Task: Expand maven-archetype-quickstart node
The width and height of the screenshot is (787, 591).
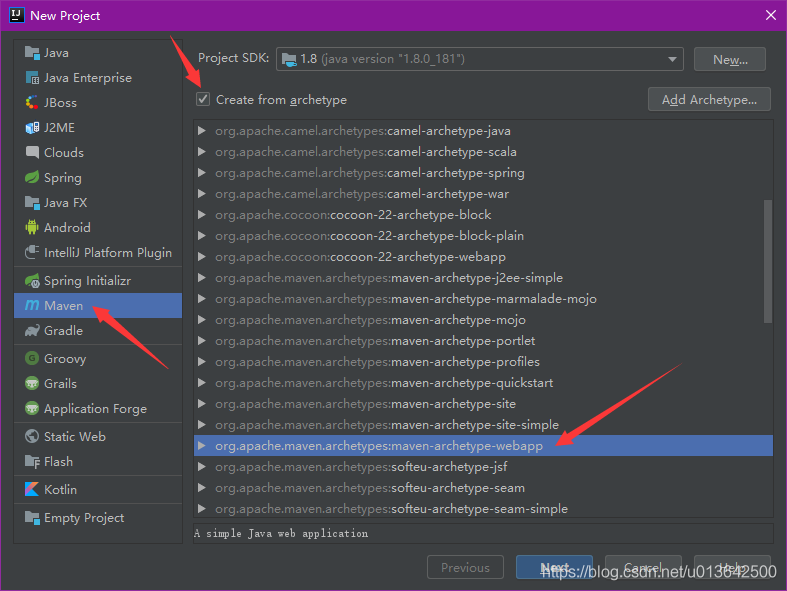Action: [x=202, y=383]
